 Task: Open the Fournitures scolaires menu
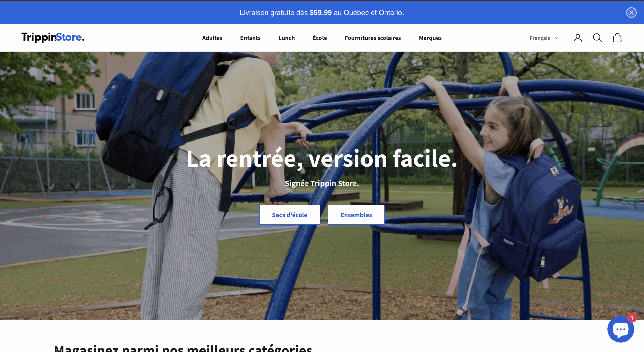(373, 38)
